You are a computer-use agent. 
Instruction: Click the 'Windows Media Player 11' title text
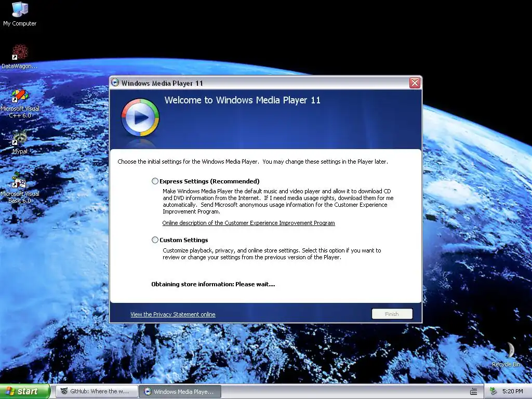[x=162, y=83]
